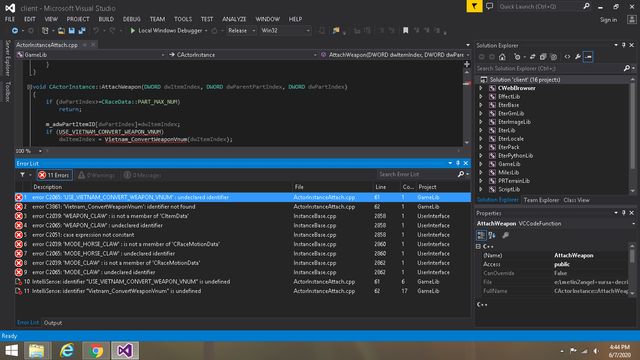Expand the EterPythonLib project node
640x360 pixels.
[x=481, y=156]
